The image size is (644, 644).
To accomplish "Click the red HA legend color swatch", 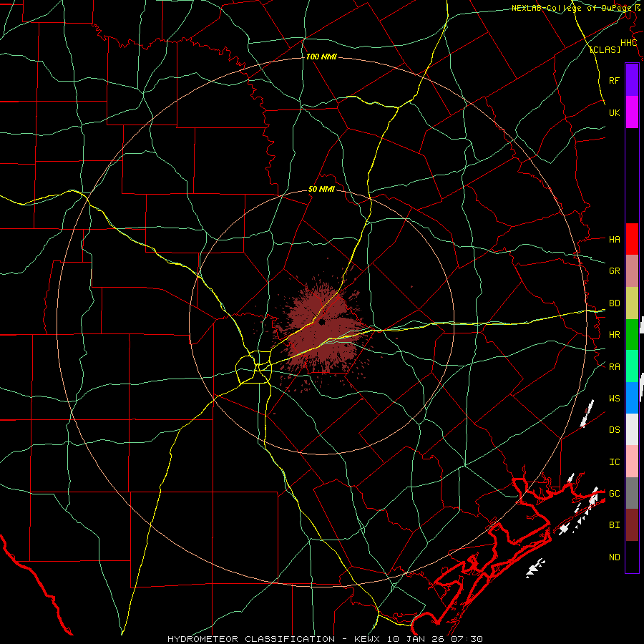I will (632, 239).
